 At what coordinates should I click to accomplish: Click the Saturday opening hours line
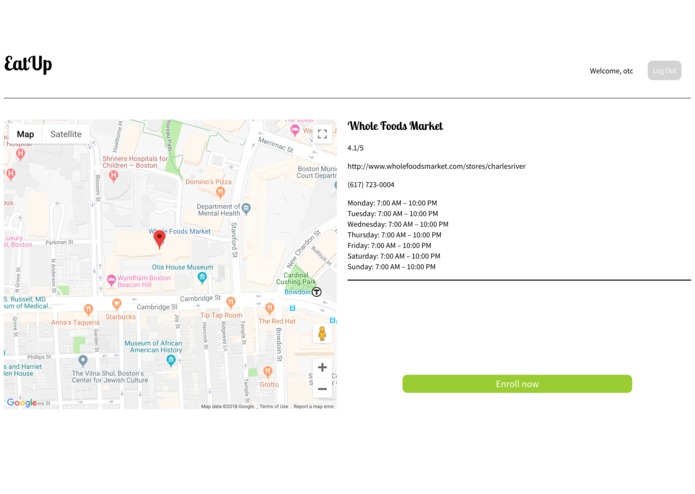(394, 256)
